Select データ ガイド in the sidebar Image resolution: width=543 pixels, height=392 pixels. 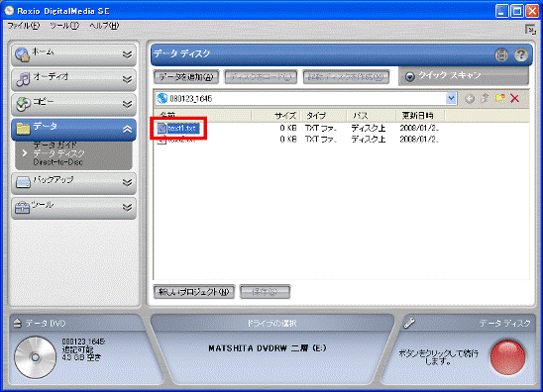click(54, 145)
